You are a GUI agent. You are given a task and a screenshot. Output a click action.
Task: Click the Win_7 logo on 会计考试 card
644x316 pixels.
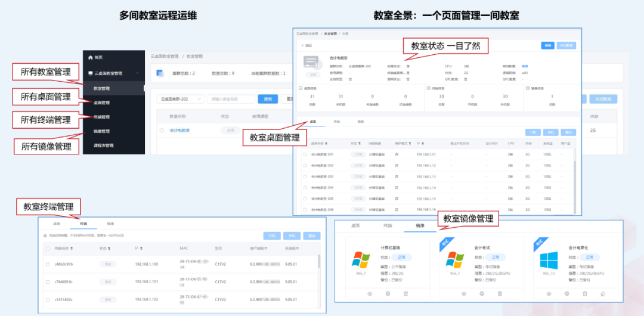(x=455, y=260)
